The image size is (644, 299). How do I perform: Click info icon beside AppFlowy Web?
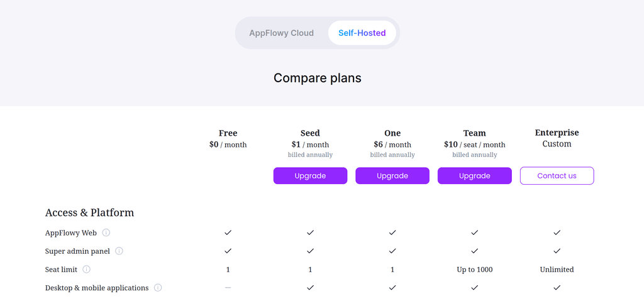click(x=106, y=232)
